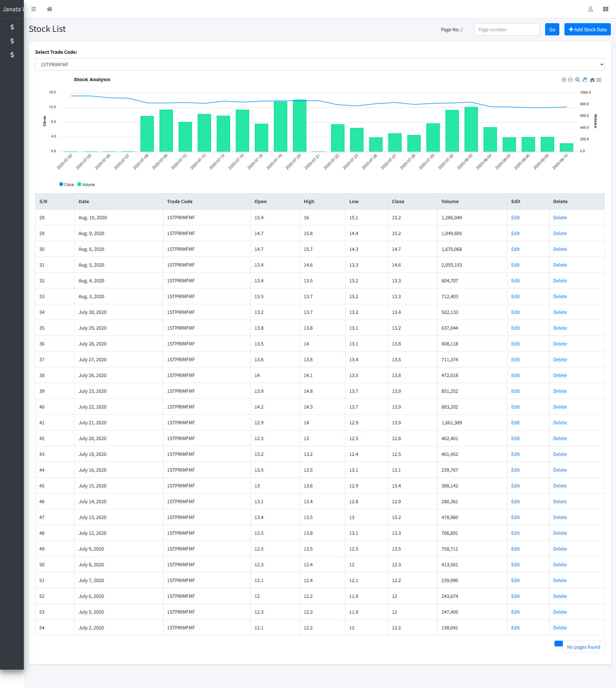This screenshot has width=616, height=688.
Task: Select the zoom-in tool on the chart
Action: pyautogui.click(x=564, y=80)
